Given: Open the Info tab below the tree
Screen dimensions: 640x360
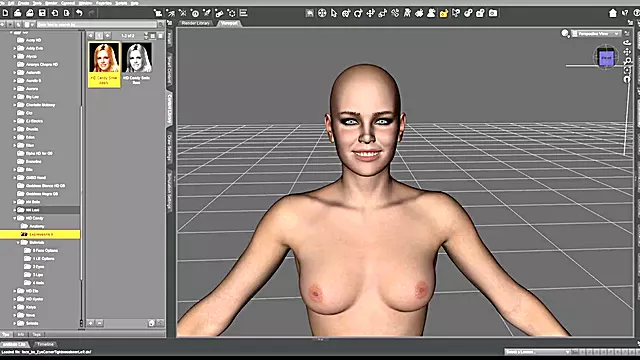Looking at the screenshot, I should coord(21,334).
